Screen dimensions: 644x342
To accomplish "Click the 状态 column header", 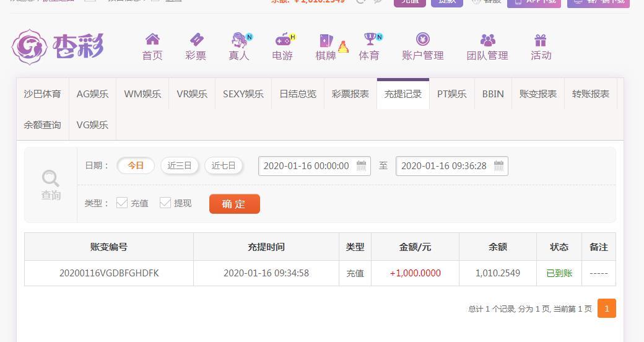I will 559,247.
